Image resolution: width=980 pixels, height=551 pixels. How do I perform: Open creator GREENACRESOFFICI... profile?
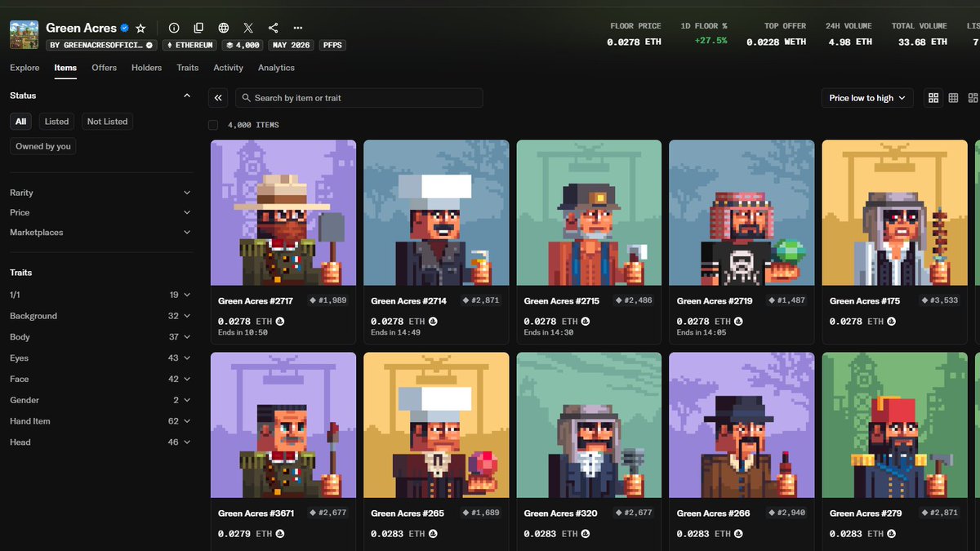101,45
